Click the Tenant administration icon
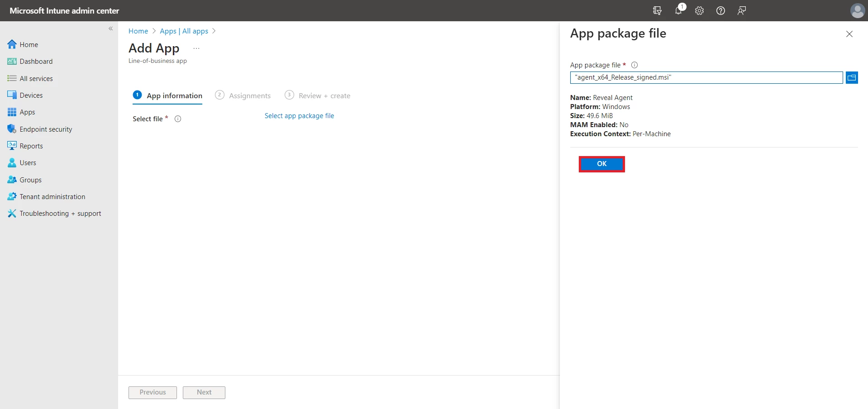The image size is (868, 409). 12,196
